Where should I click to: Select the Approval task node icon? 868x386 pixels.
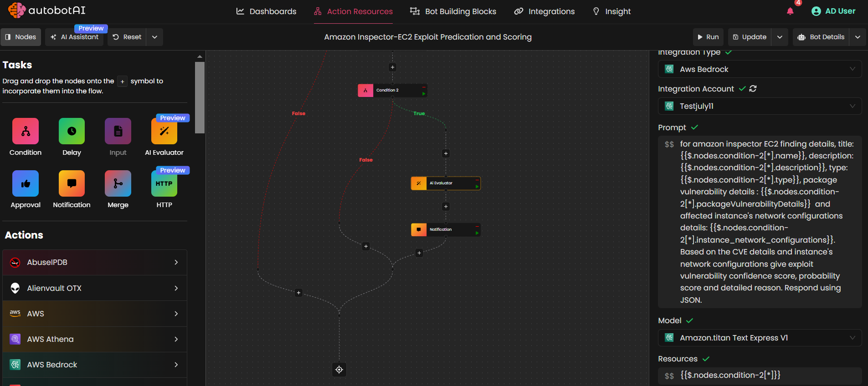tap(26, 183)
